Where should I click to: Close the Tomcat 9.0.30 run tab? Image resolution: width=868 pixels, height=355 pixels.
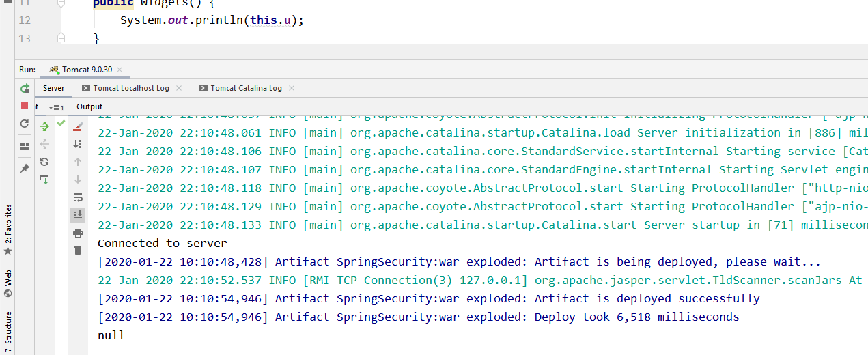(120, 70)
